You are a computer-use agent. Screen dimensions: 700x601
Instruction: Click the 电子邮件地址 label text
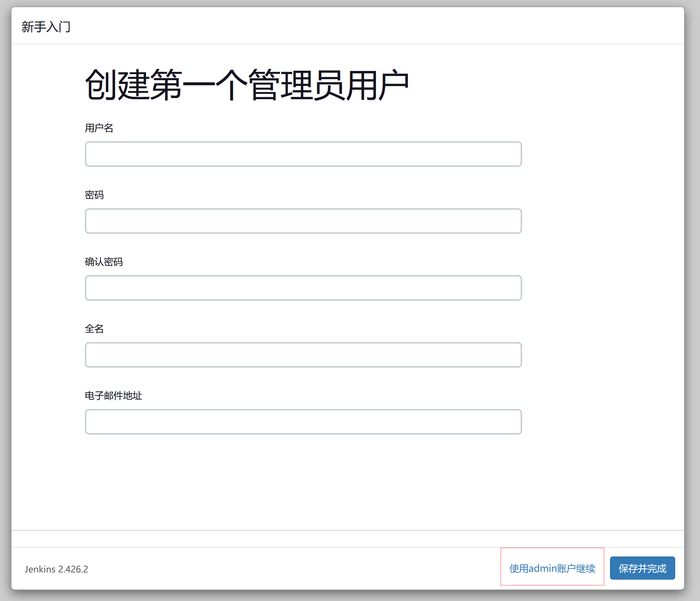click(x=113, y=396)
